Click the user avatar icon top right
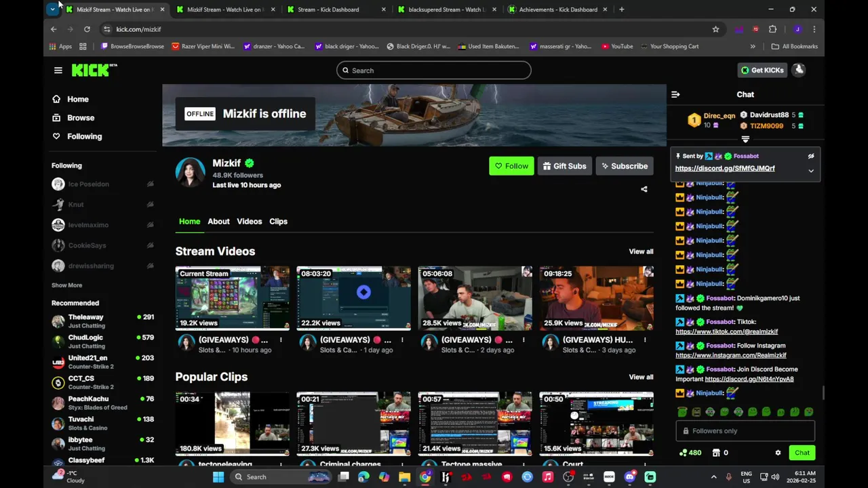 799,70
